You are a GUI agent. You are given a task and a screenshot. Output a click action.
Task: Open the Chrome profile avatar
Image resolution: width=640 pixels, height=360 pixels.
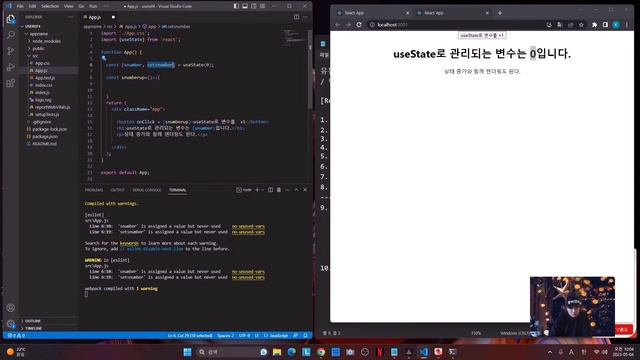click(616, 25)
